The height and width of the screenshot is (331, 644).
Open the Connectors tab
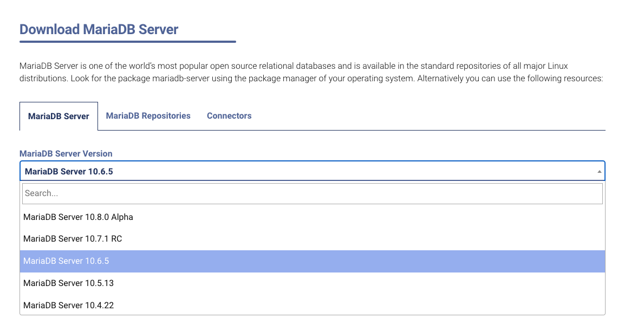tap(229, 116)
